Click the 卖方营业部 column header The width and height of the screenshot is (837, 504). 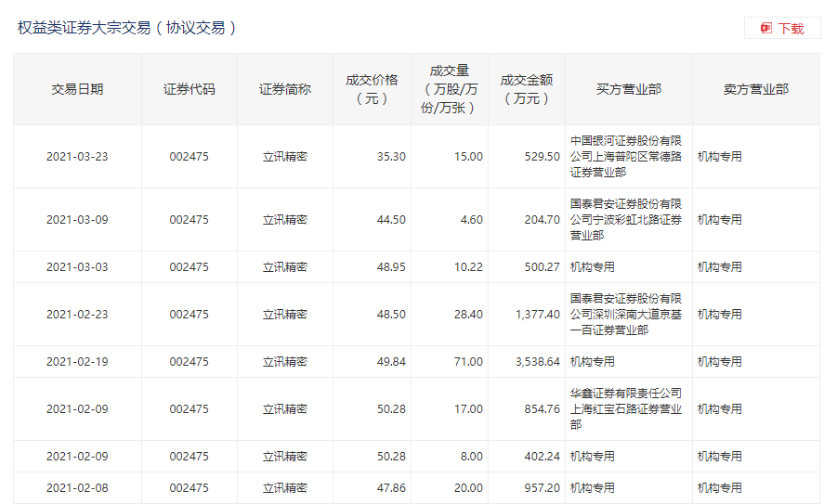(756, 89)
